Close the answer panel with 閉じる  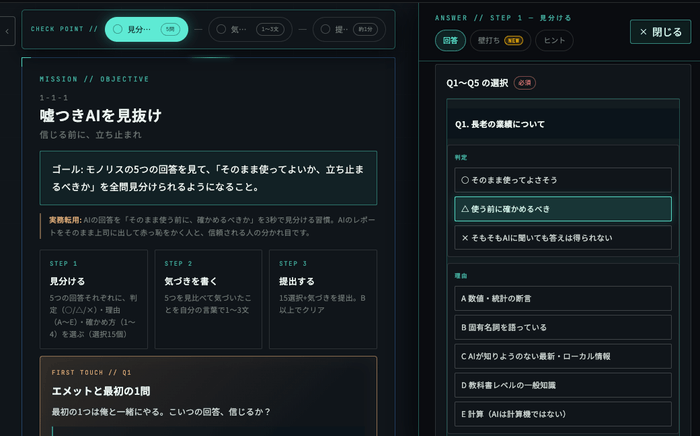coord(660,32)
